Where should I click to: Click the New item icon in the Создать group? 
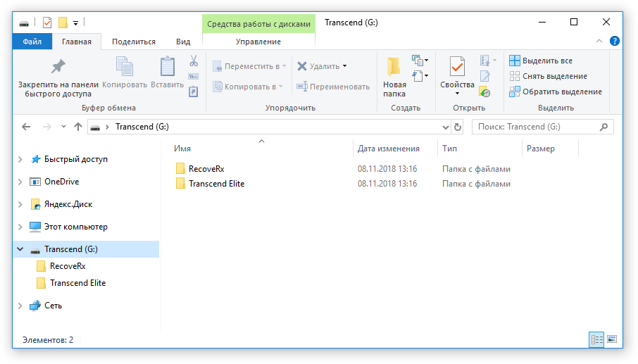tap(418, 61)
